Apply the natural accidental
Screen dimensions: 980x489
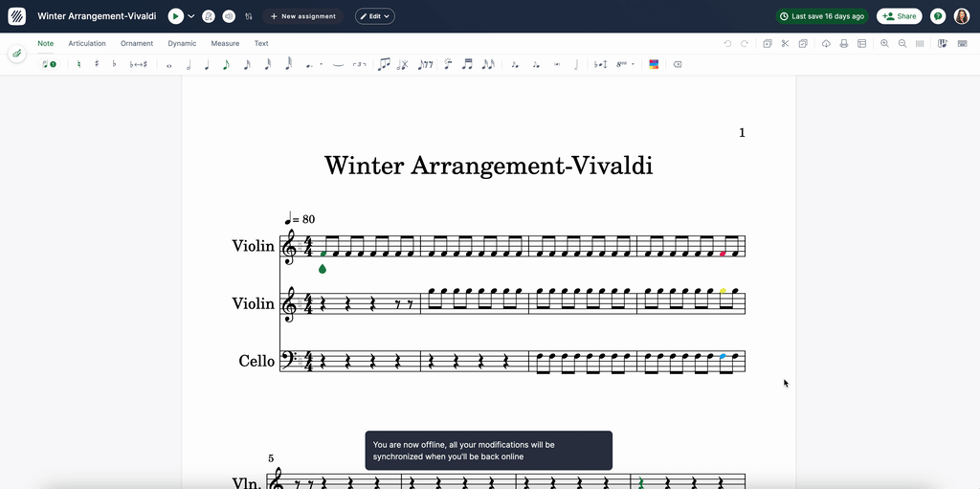point(78,64)
